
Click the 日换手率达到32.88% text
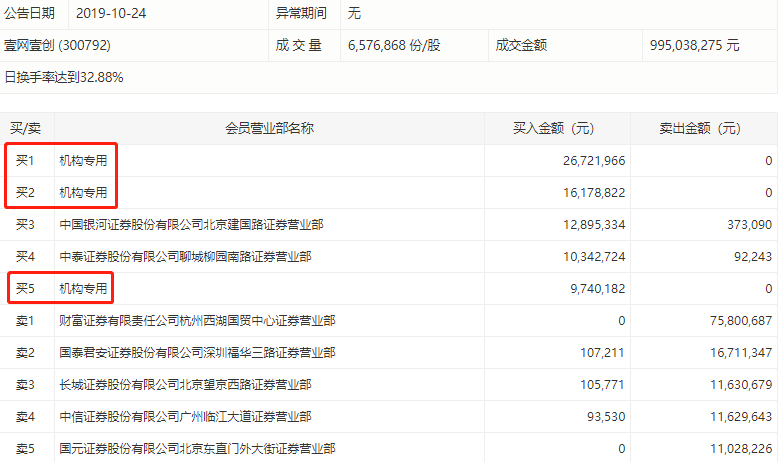point(64,77)
